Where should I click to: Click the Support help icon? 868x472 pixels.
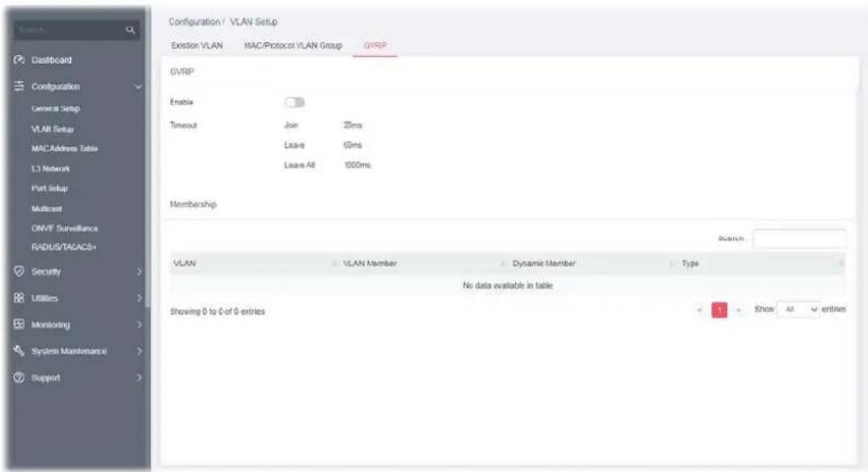pos(19,377)
